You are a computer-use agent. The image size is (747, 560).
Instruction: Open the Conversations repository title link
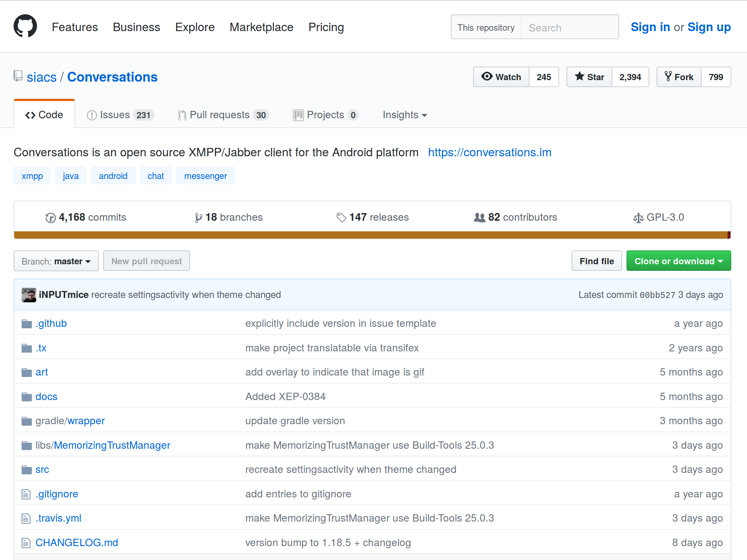click(112, 77)
